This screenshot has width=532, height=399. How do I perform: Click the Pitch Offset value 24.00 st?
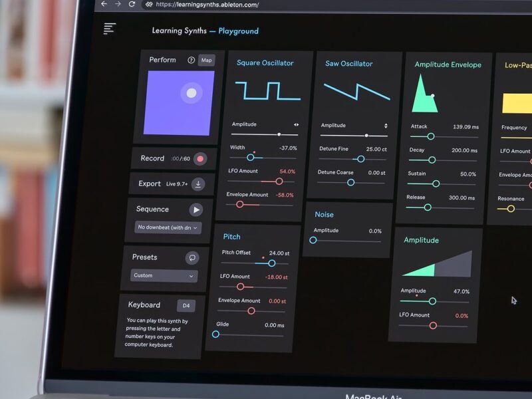(x=279, y=253)
